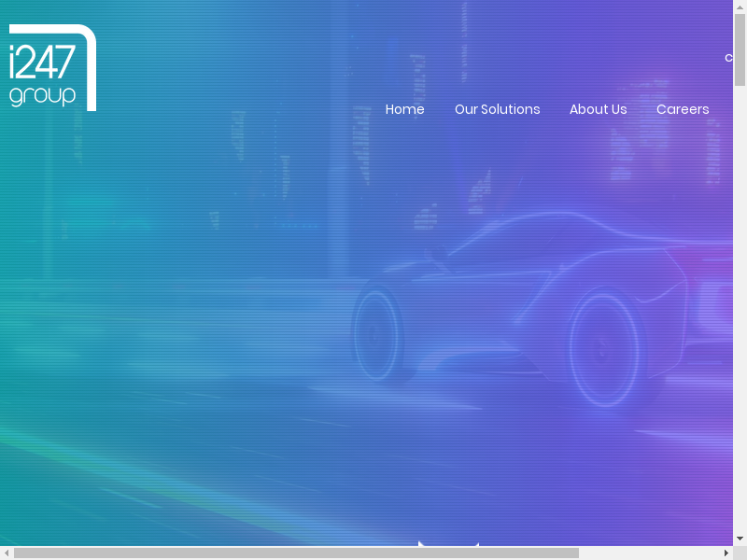Go to the About Us page
Image resolution: width=747 pixels, height=560 pixels.
click(x=598, y=109)
